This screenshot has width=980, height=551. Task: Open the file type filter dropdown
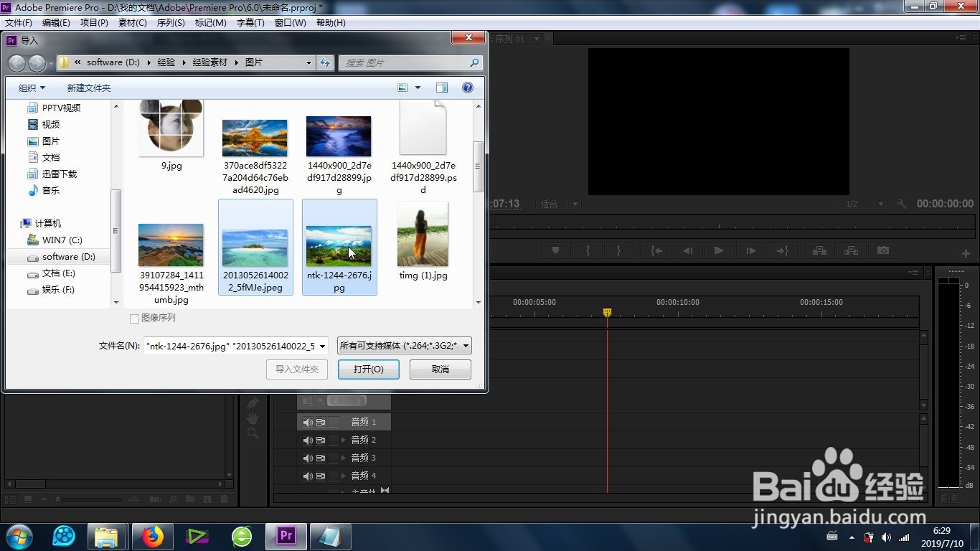coord(405,346)
